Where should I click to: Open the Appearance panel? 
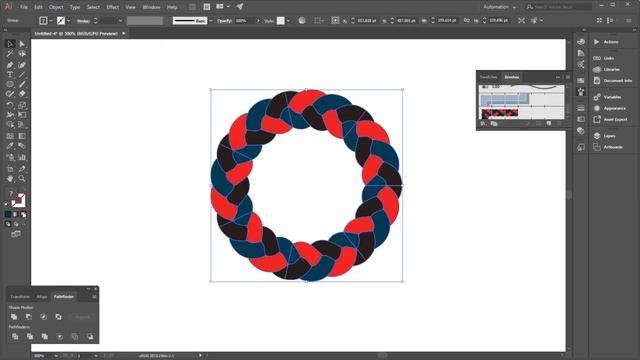(614, 108)
